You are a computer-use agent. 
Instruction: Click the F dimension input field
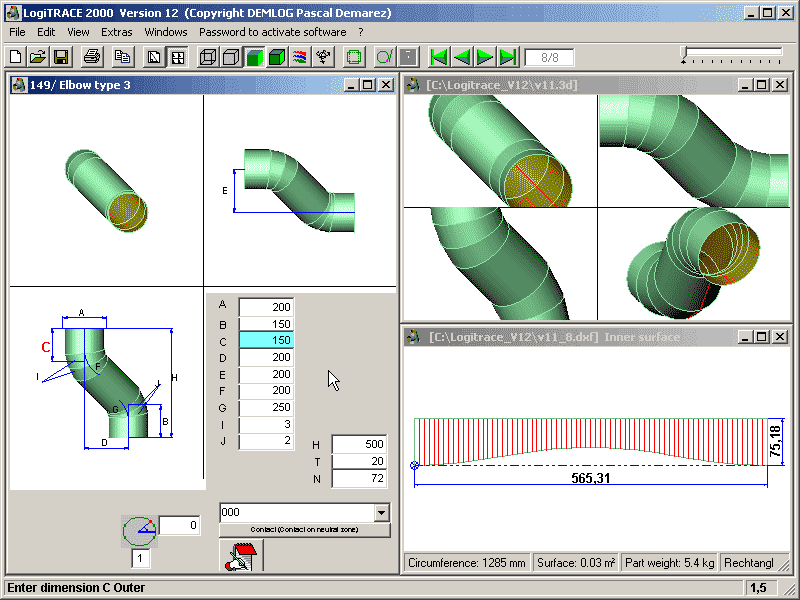266,390
